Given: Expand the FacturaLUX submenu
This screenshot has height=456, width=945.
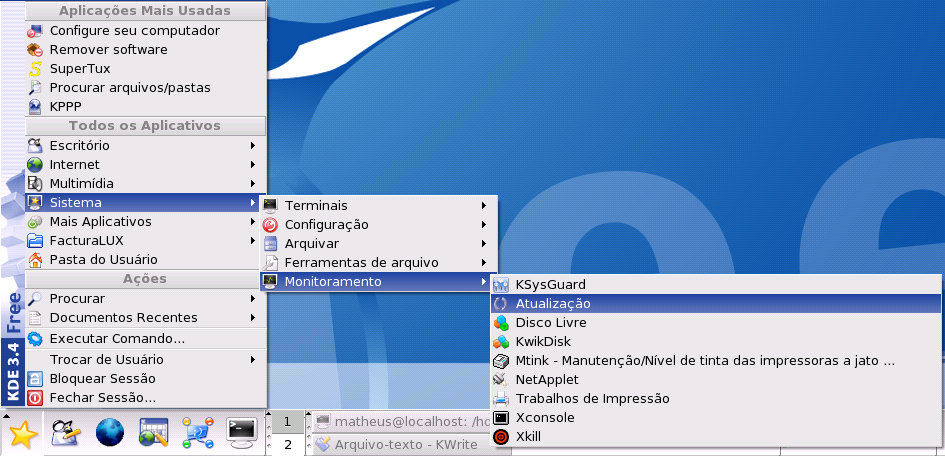Looking at the screenshot, I should coord(145,240).
